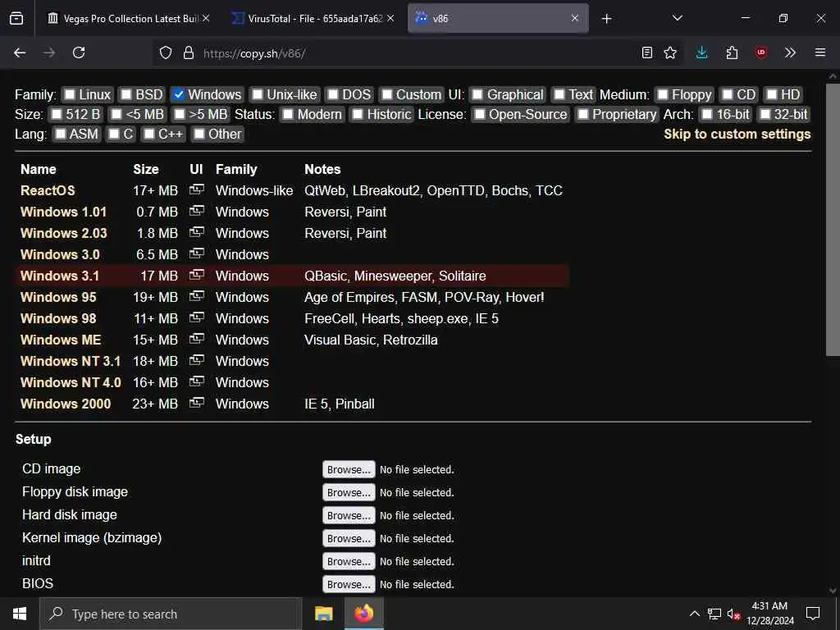The width and height of the screenshot is (840, 630).
Task: Browse for a Floppy disk image
Action: pyautogui.click(x=349, y=492)
